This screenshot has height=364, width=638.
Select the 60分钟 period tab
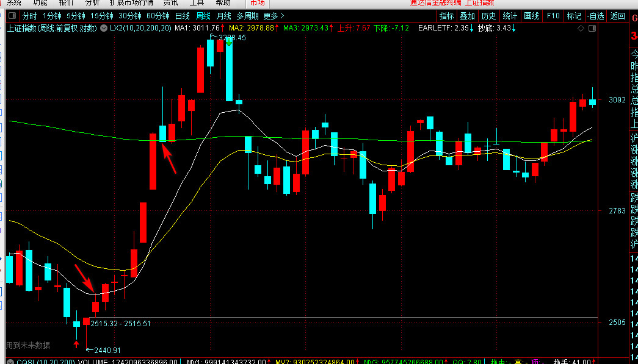[158, 16]
